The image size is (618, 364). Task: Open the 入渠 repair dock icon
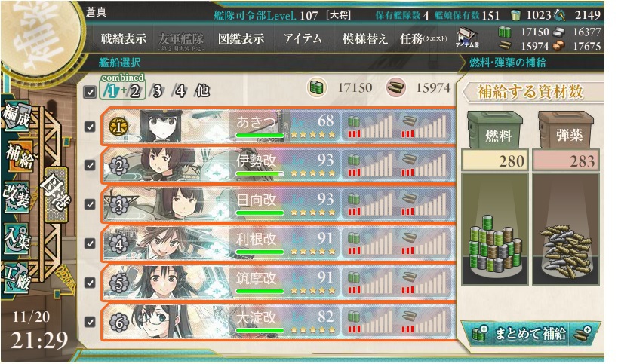17,238
